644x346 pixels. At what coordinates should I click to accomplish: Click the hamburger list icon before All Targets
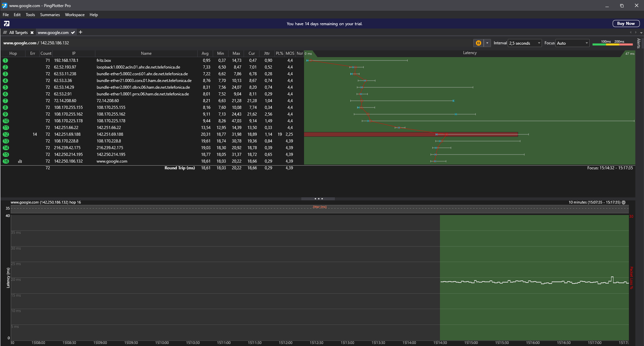pos(5,32)
